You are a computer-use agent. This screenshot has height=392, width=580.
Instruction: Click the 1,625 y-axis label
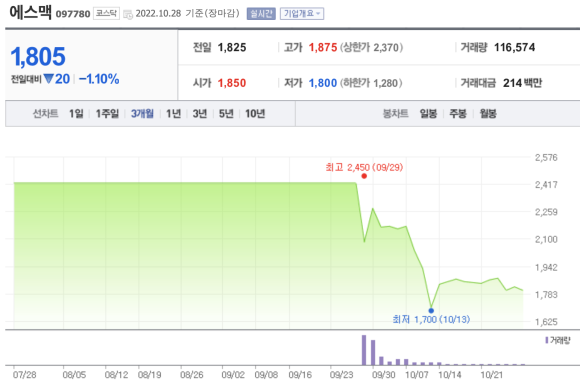click(546, 322)
